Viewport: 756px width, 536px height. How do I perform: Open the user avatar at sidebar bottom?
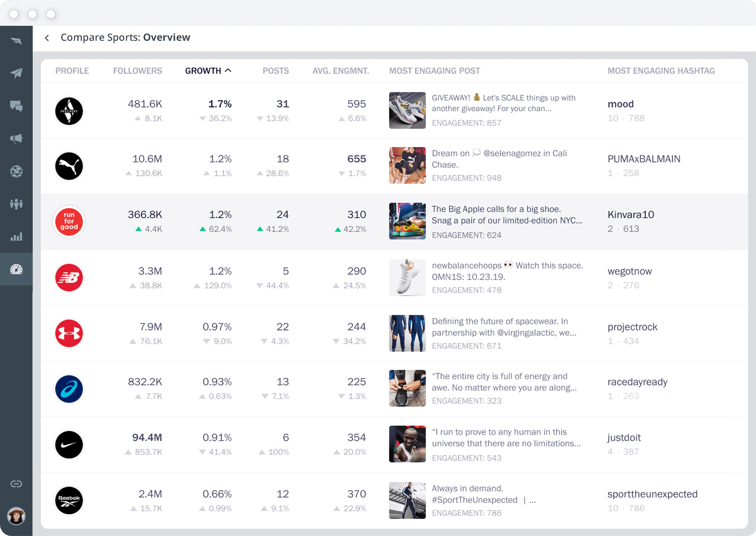coord(16,516)
